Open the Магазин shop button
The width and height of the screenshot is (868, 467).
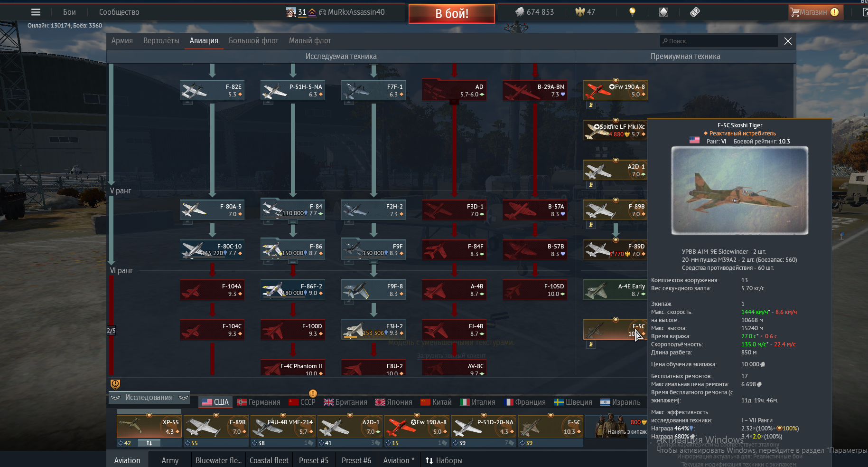pyautogui.click(x=815, y=12)
